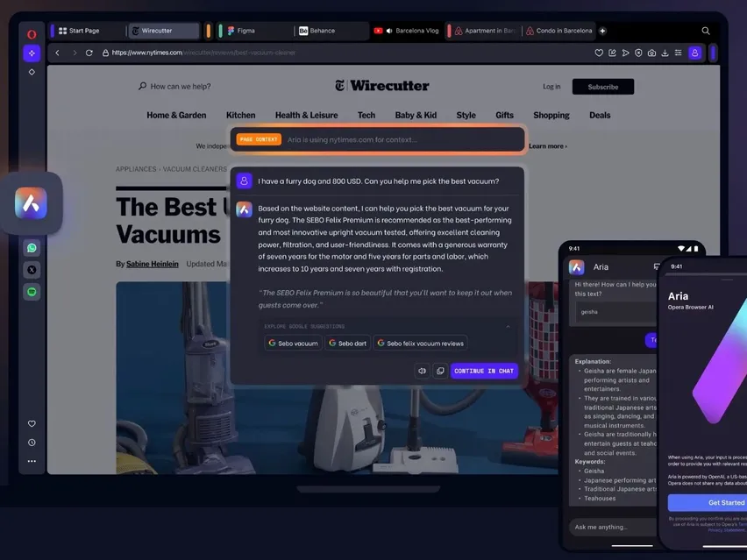The width and height of the screenshot is (747, 560).
Task: Open downloads icon in the toolbar
Action: [665, 53]
